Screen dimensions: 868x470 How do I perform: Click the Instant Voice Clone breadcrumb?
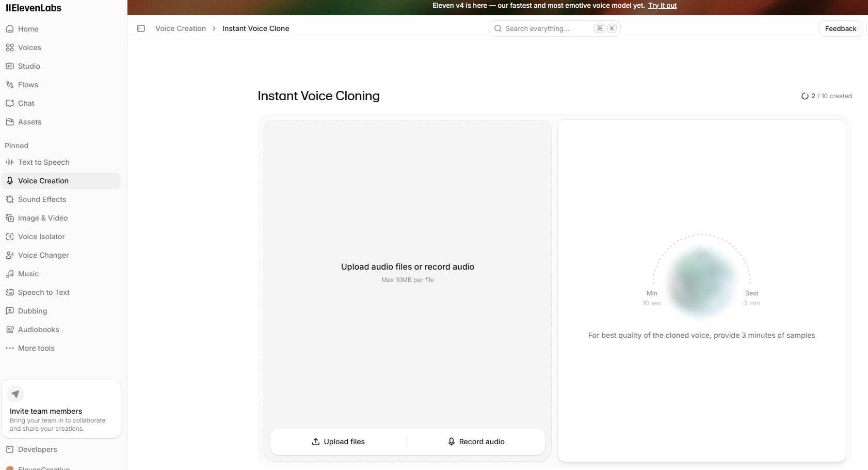coord(256,28)
